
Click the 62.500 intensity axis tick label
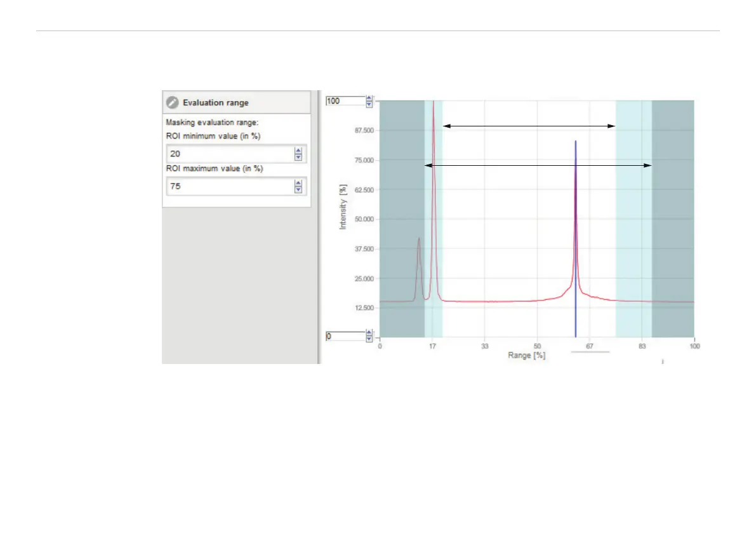point(364,190)
